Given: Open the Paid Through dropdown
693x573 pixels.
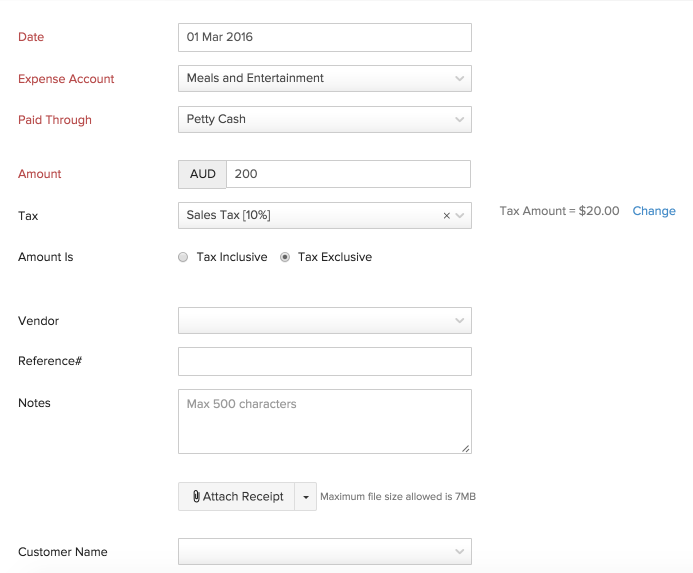Looking at the screenshot, I should pos(459,119).
